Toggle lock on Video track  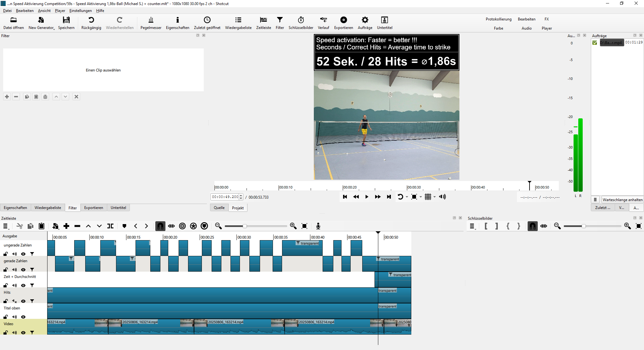(x=6, y=333)
